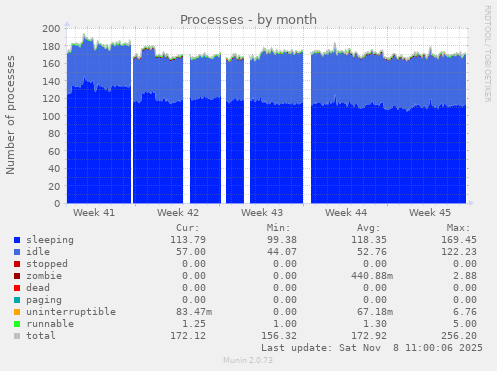Image resolution: width=497 pixels, height=371 pixels.
Task: Click total average value 172.92
Action: pos(369,336)
